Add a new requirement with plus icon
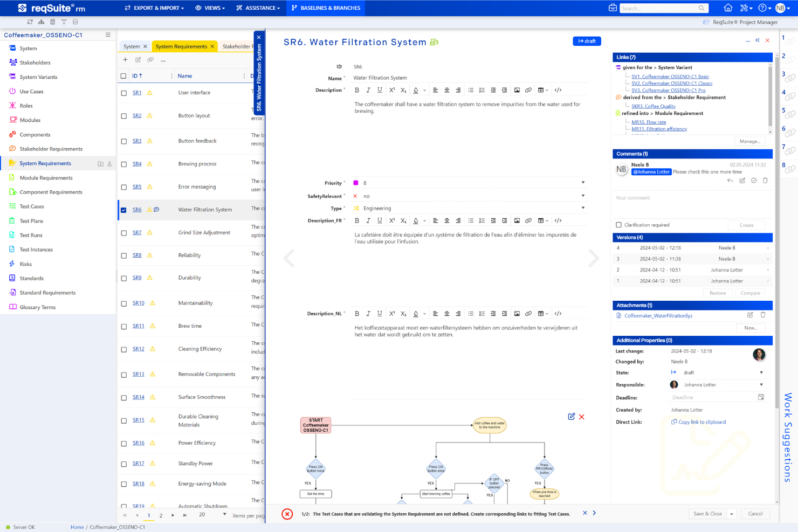 (125, 60)
